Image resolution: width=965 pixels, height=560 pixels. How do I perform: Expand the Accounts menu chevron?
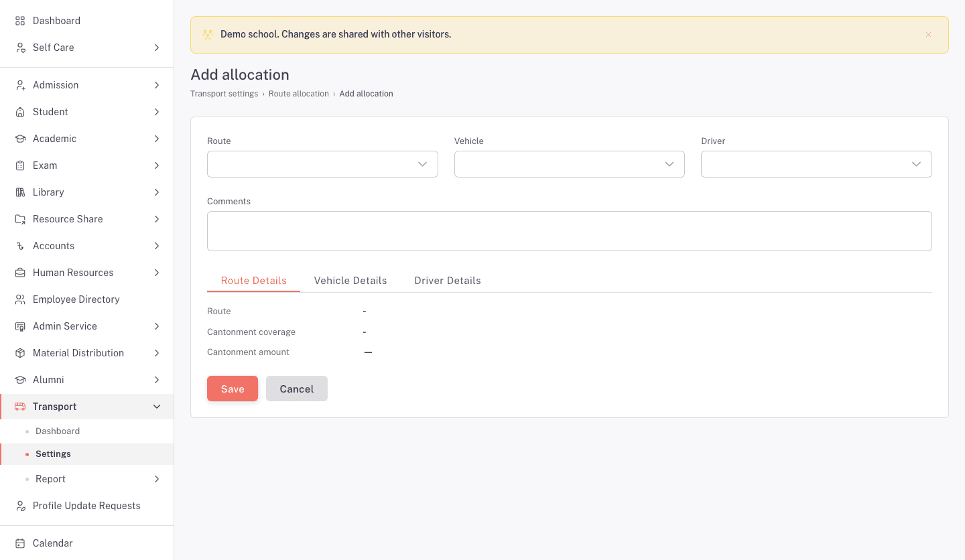tap(157, 246)
